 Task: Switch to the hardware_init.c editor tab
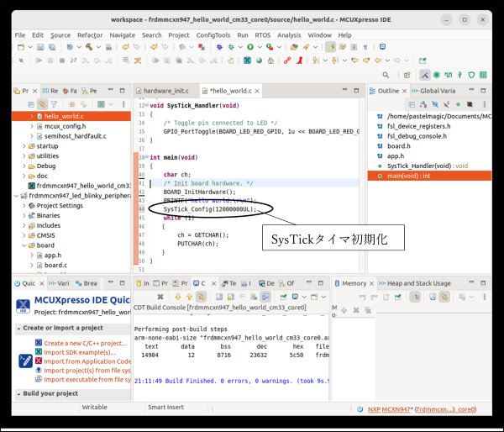tap(166, 90)
